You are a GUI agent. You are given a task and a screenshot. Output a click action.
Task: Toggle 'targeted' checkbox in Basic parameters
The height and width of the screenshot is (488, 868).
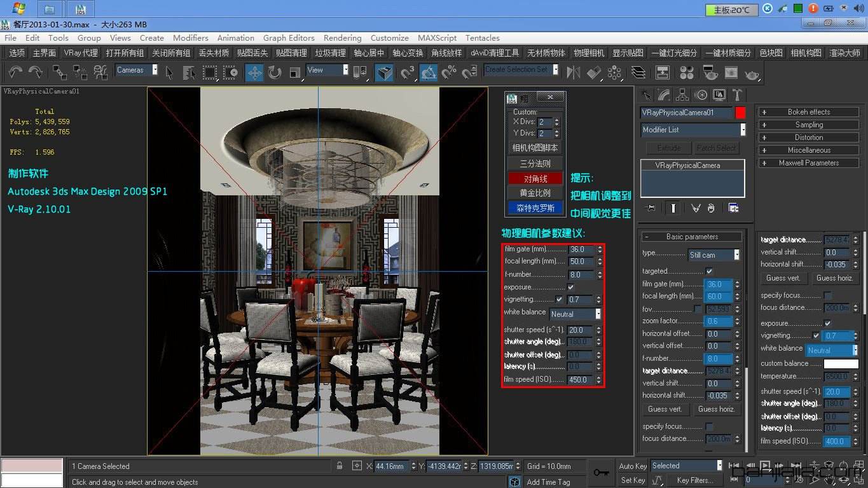tap(709, 271)
